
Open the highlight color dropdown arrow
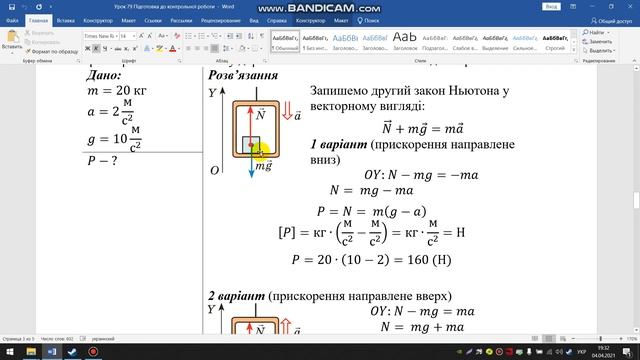tap(165, 49)
